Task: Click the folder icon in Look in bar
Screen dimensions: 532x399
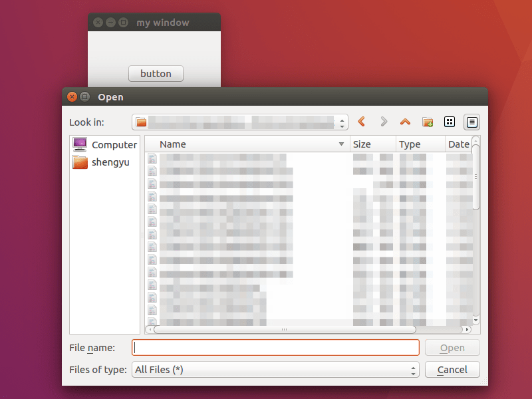Action: (141, 122)
